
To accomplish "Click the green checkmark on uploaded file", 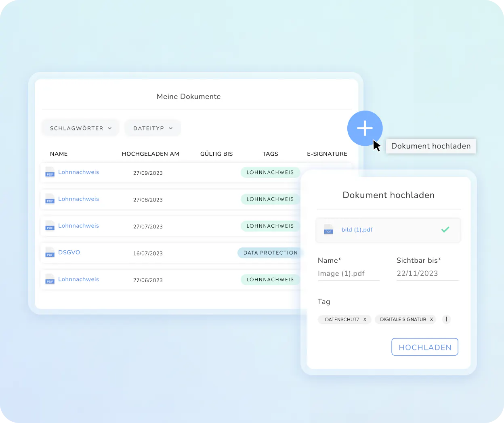I will coord(445,229).
